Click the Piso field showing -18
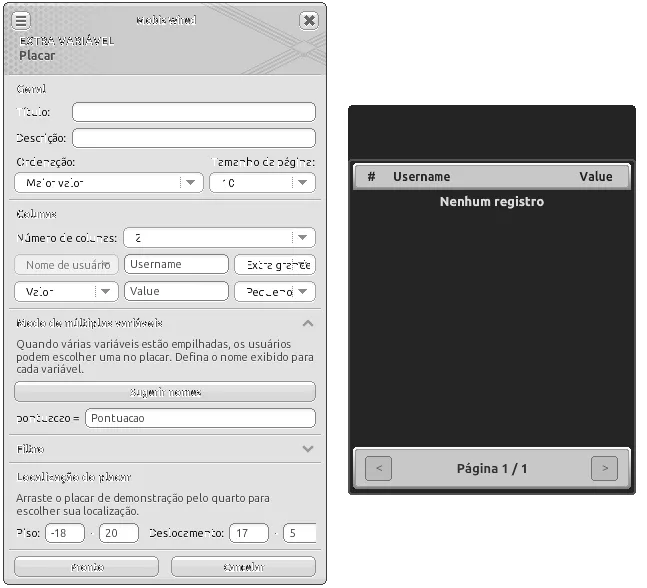Screen dimensions: 647x588 (65, 533)
